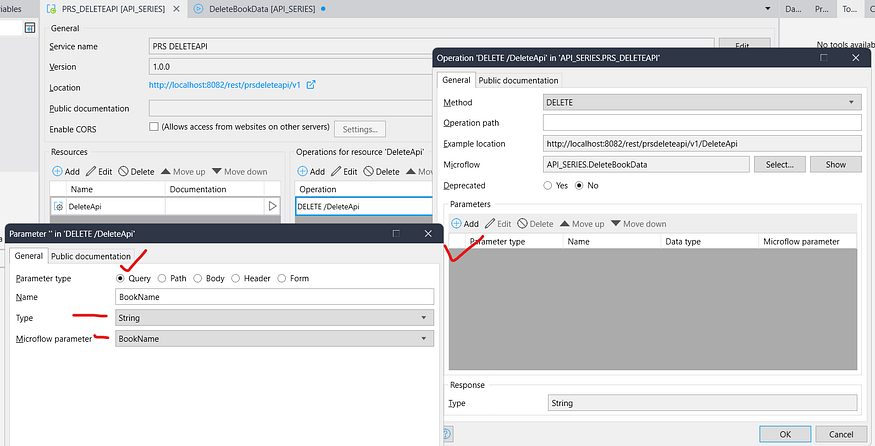Enable the CORS checkbox
The width and height of the screenshot is (875, 446).
pos(154,128)
